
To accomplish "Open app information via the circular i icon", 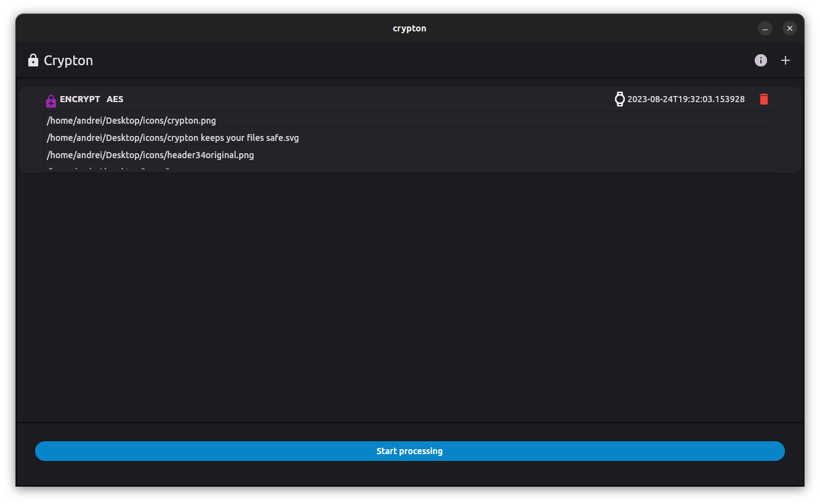I will click(761, 60).
